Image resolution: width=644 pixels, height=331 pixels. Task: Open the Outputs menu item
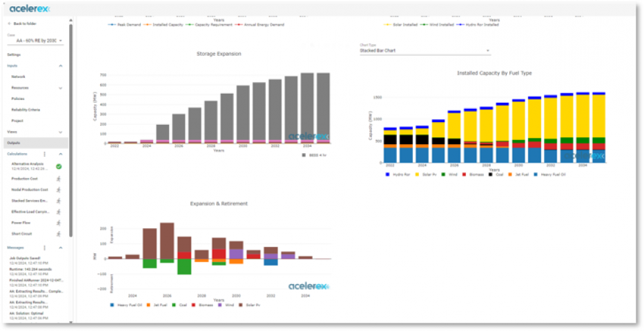(14, 143)
